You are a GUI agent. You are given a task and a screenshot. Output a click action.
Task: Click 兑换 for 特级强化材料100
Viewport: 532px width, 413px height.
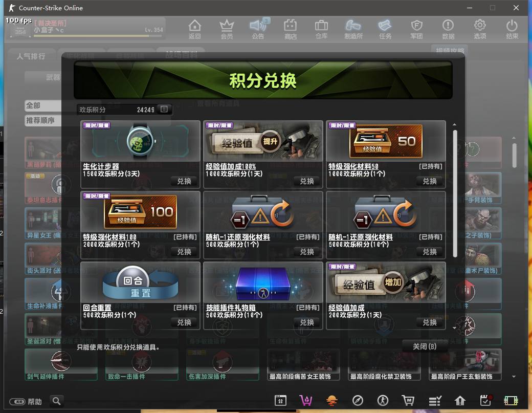pos(184,252)
